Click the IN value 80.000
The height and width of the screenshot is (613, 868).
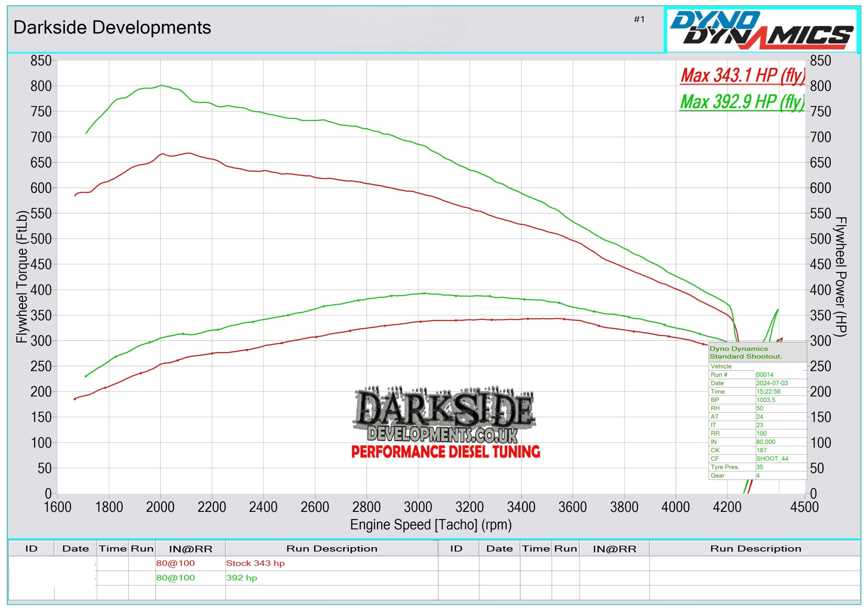766,442
